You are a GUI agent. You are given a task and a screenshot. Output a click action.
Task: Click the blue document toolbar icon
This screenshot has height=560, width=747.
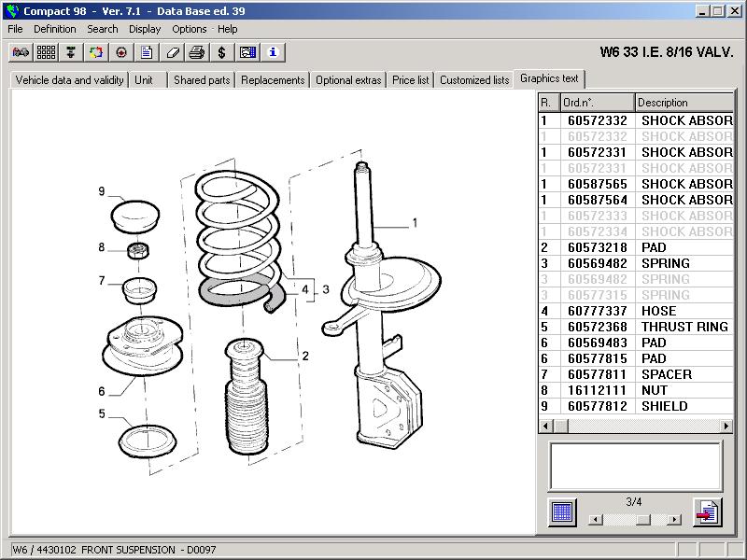pos(147,52)
